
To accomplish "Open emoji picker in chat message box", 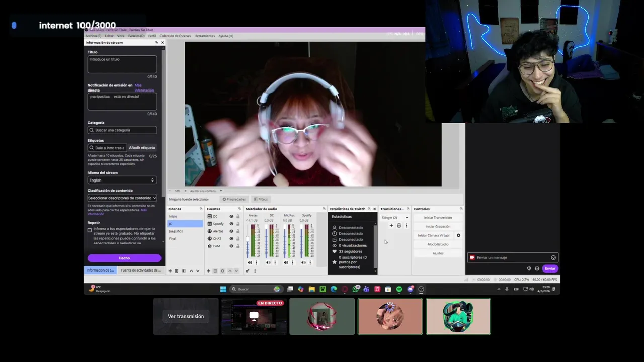I will (x=553, y=258).
